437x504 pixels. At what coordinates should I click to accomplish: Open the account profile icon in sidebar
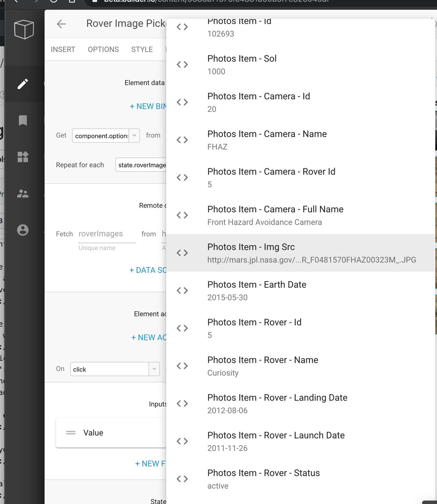click(23, 230)
